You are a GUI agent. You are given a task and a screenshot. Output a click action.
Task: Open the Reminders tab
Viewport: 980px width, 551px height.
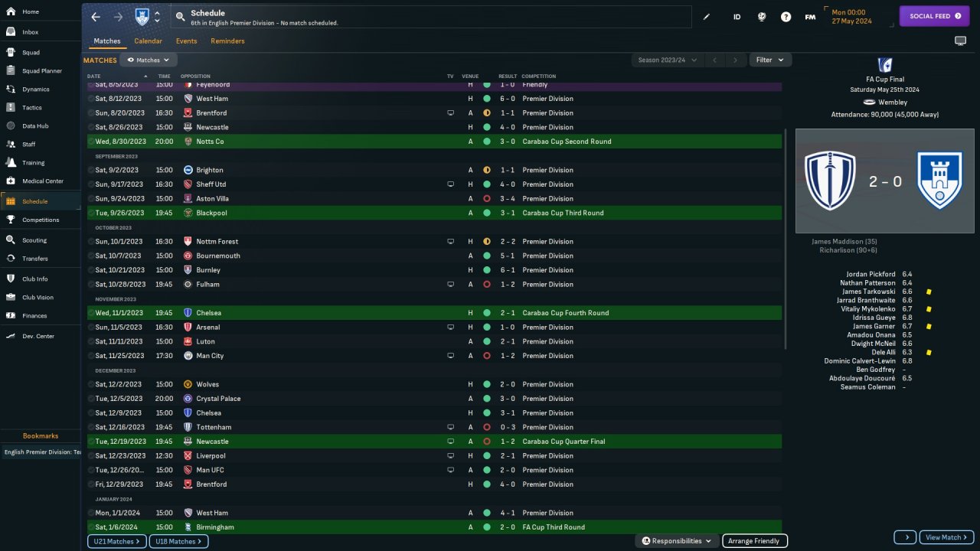click(227, 41)
